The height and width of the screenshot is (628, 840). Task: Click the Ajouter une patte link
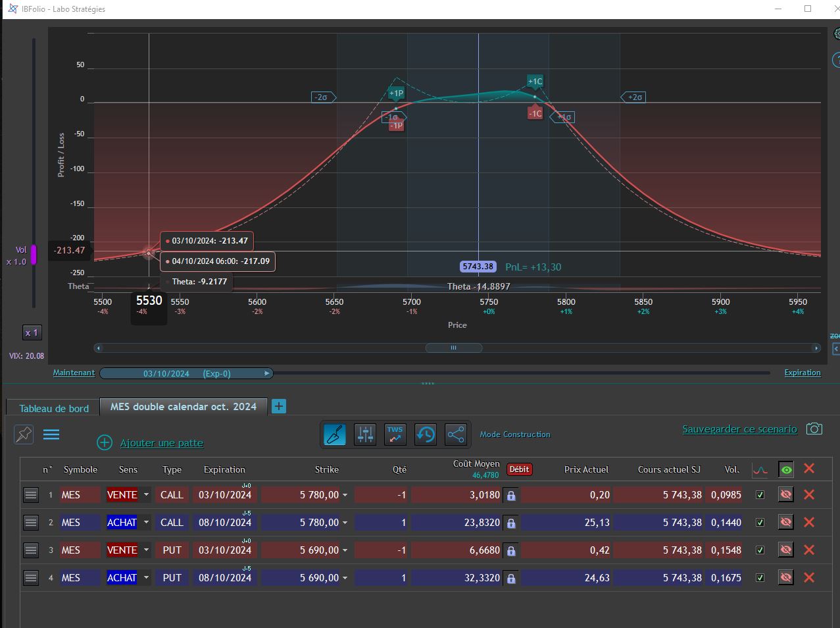pos(162,443)
